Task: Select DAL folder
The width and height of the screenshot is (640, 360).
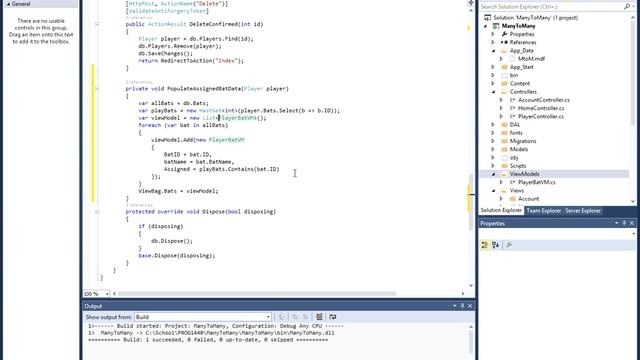Action: click(x=515, y=124)
